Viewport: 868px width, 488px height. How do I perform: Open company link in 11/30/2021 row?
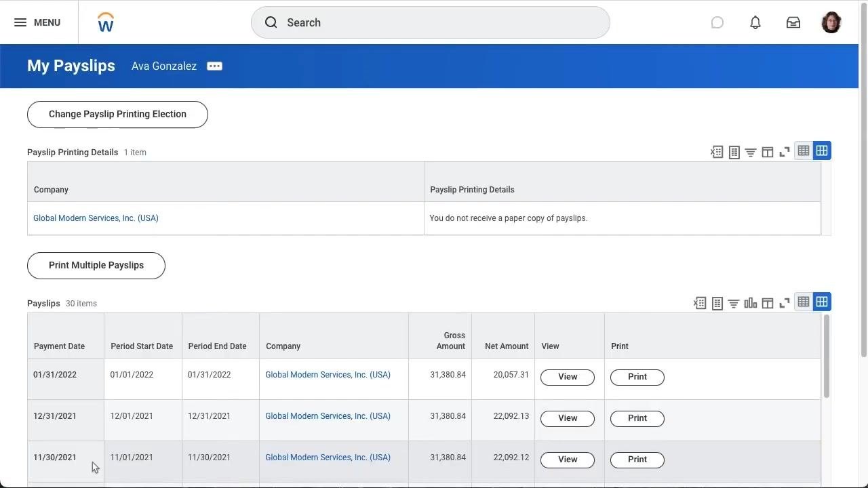(x=328, y=457)
